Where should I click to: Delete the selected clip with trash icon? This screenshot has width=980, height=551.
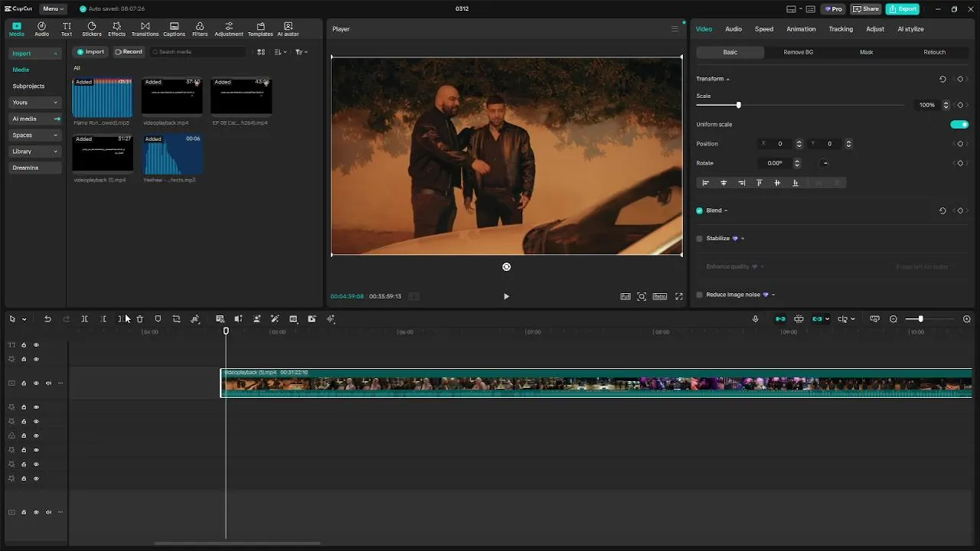[x=139, y=319]
